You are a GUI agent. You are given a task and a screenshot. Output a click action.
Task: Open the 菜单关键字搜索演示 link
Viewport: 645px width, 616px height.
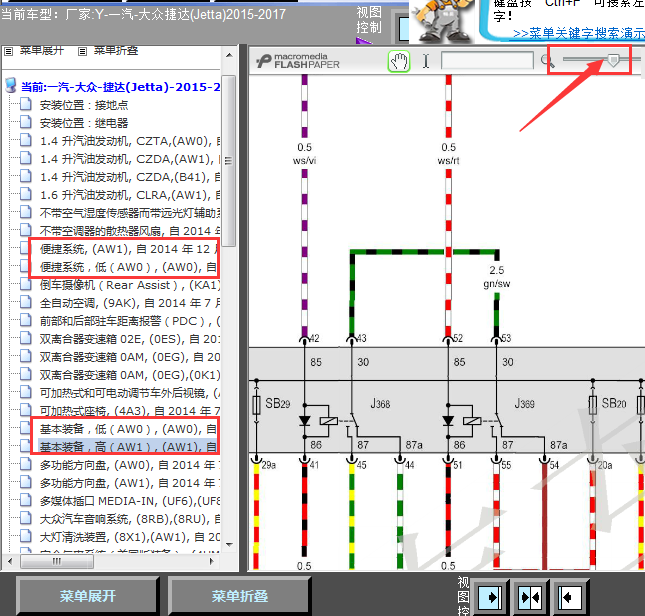click(x=579, y=34)
